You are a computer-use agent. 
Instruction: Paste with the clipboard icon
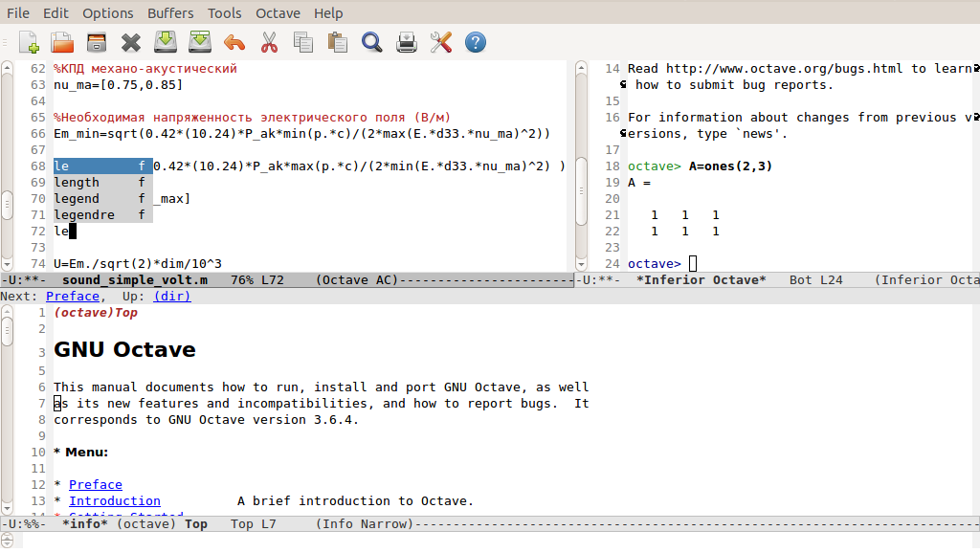click(338, 42)
